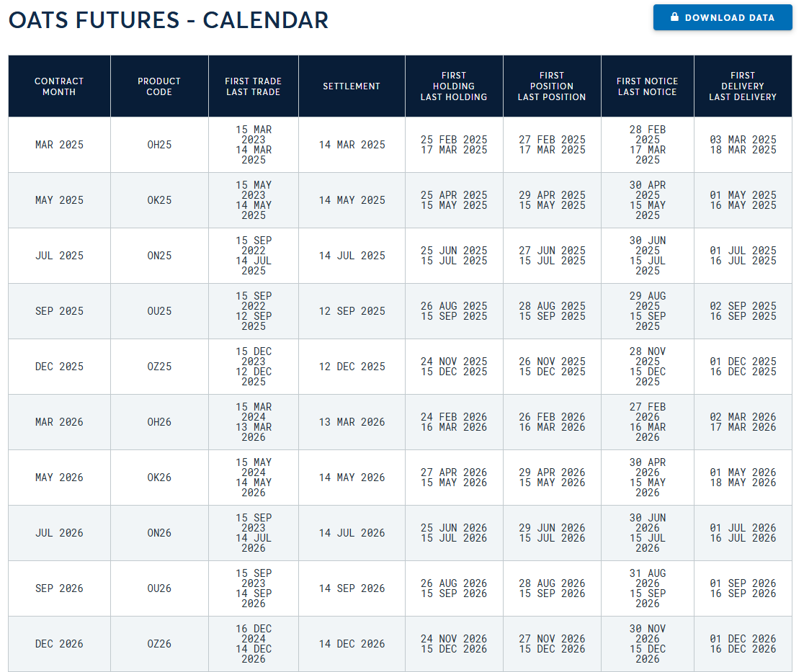Click product code OU26

159,588
